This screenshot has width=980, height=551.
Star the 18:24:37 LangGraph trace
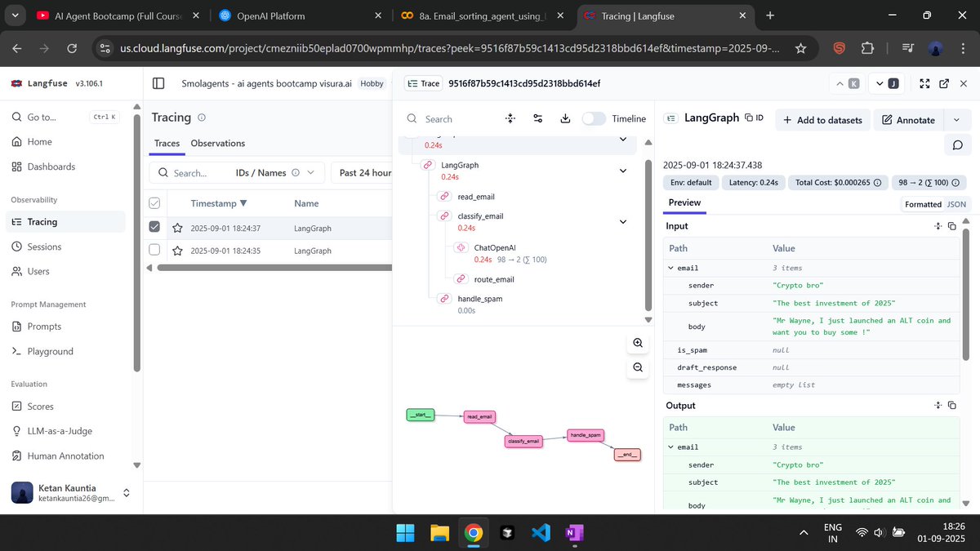177,228
